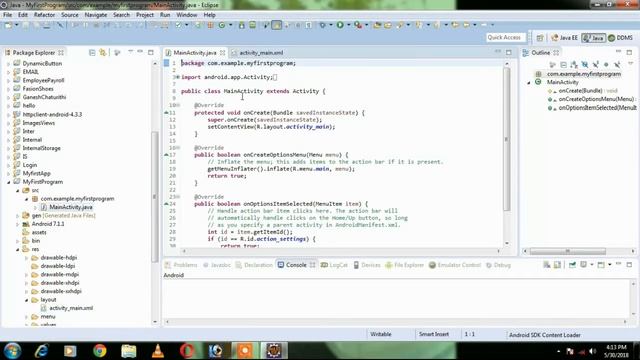
Task: Expand the drawable-hdpi folder
Action: [x=27, y=258]
